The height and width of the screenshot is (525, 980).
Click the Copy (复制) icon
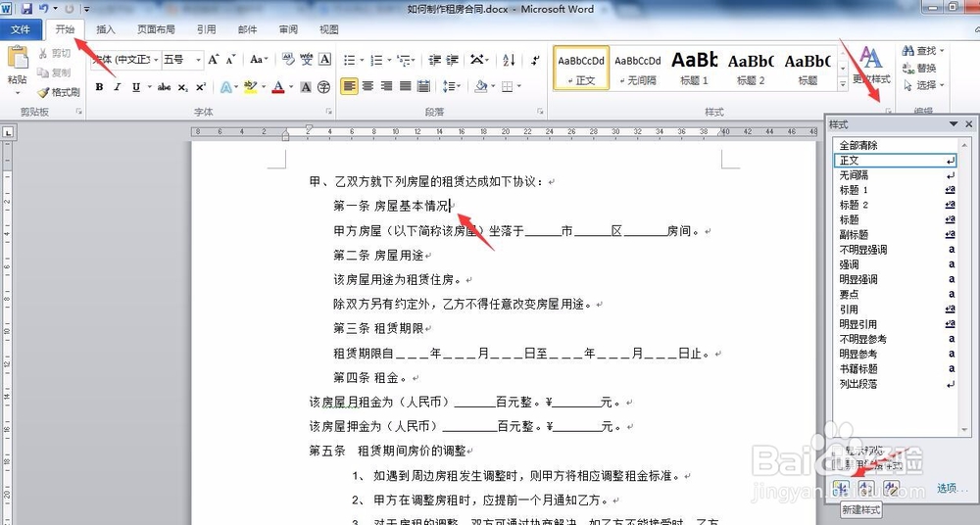point(43,72)
